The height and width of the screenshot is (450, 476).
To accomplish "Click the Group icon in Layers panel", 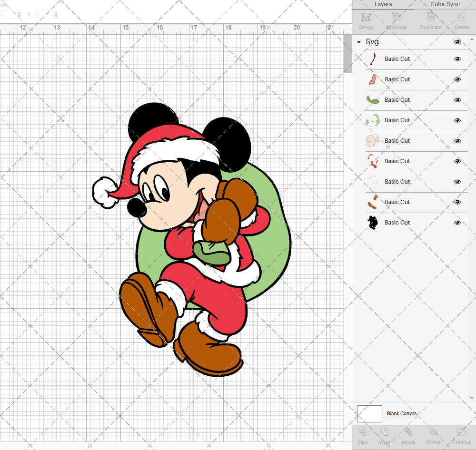I will tap(366, 17).
